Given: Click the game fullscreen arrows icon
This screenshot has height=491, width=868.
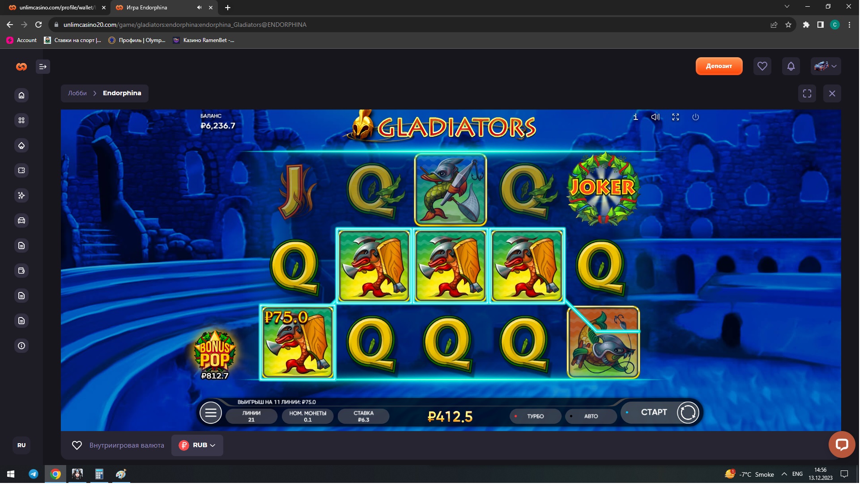Looking at the screenshot, I should coord(676,117).
